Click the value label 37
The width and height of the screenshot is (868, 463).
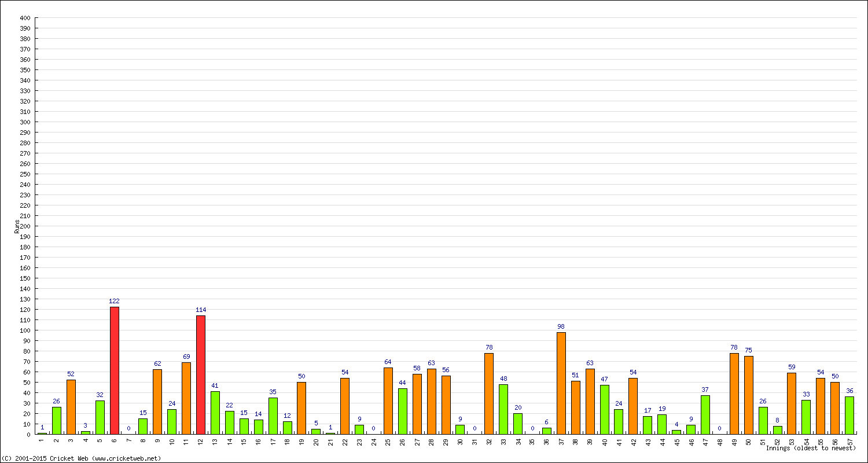[x=705, y=389]
